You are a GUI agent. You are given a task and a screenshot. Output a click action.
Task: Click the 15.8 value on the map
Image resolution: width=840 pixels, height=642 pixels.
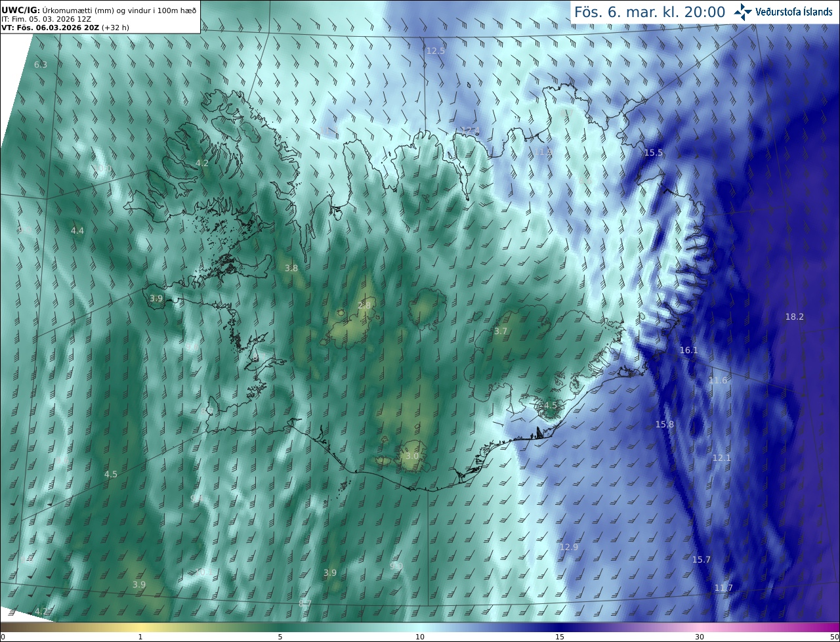[x=665, y=425]
